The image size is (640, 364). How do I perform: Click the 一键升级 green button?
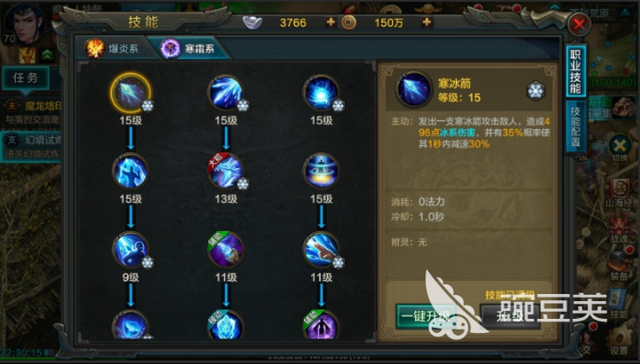pyautogui.click(x=425, y=316)
